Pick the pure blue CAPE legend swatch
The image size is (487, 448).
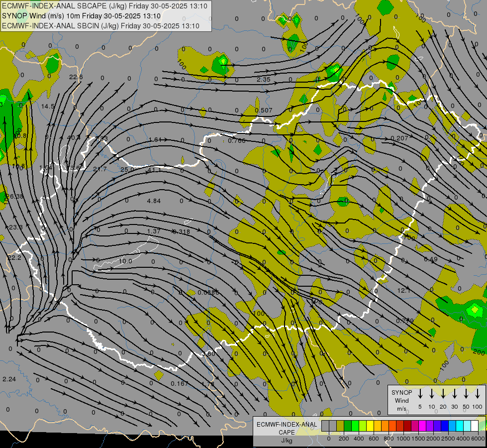tap(444, 426)
